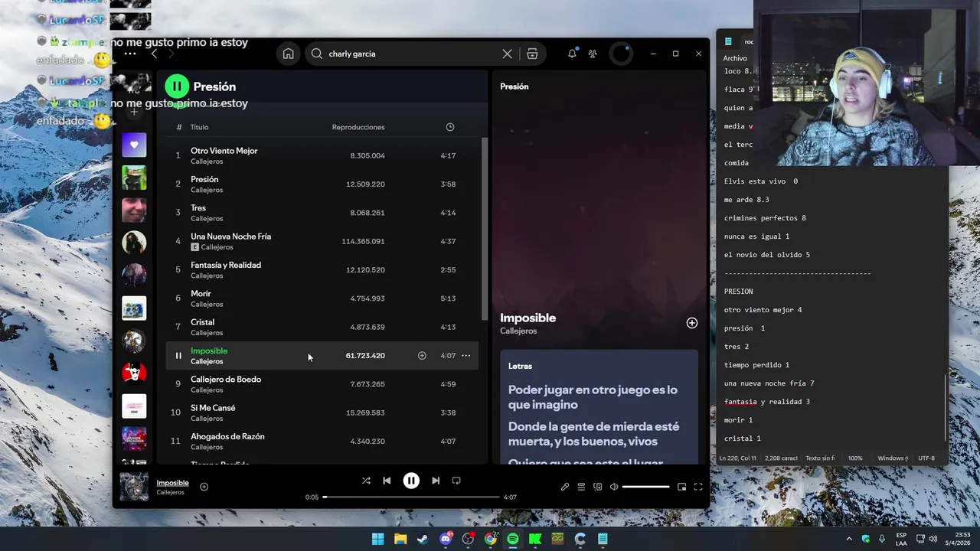
Task: Show hidden system tray icons
Action: coord(848,539)
